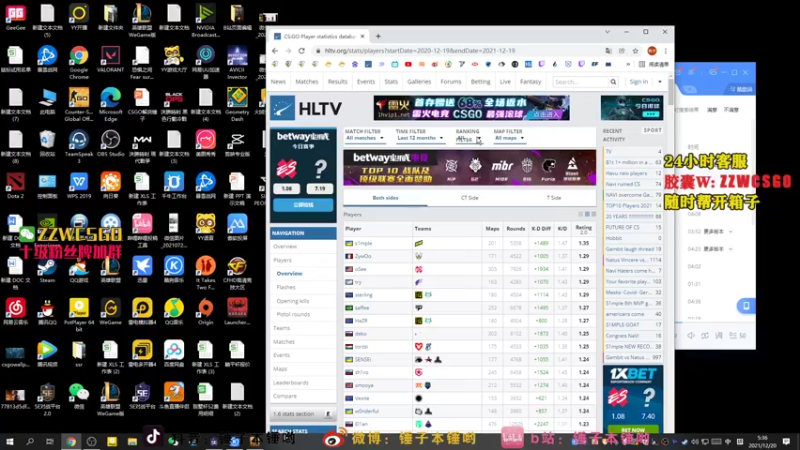Go back in Chrome browser history
This screenshot has height=450, width=800.
275,51
